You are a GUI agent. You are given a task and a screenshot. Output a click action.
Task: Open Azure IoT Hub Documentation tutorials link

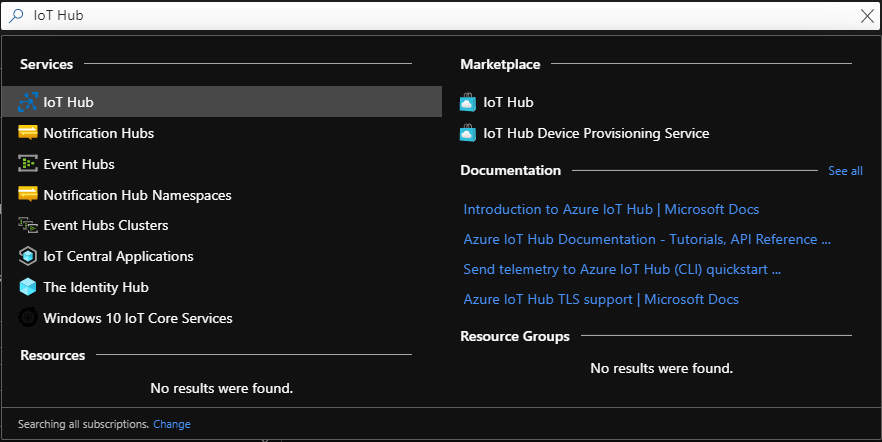(x=647, y=240)
